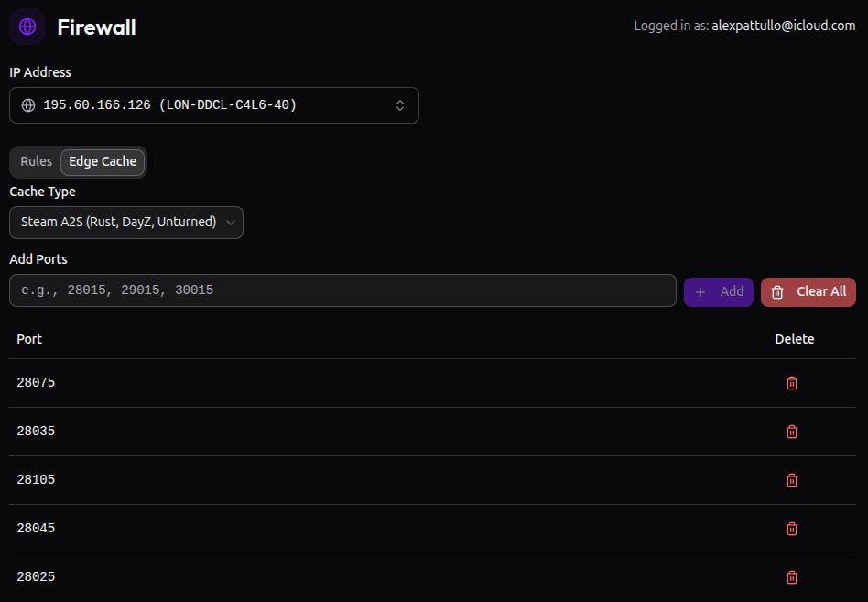This screenshot has height=602, width=868.
Task: Open the IP Address selector 195.60.166.126
Action: tap(214, 105)
